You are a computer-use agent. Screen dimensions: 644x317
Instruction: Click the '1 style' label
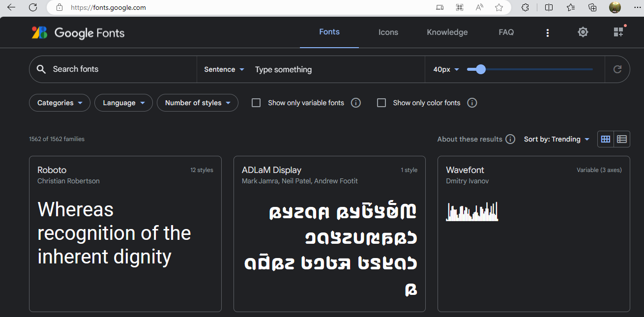[x=409, y=170]
